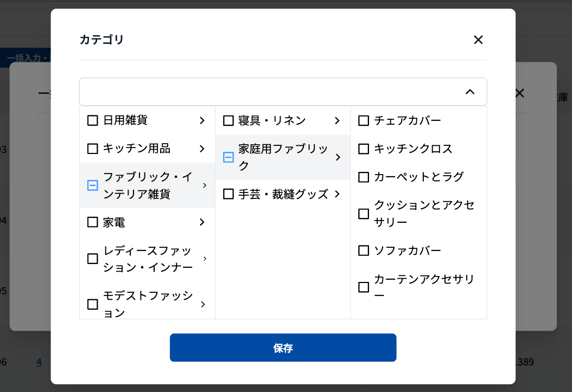Check the キッチン用品 category

click(92, 149)
